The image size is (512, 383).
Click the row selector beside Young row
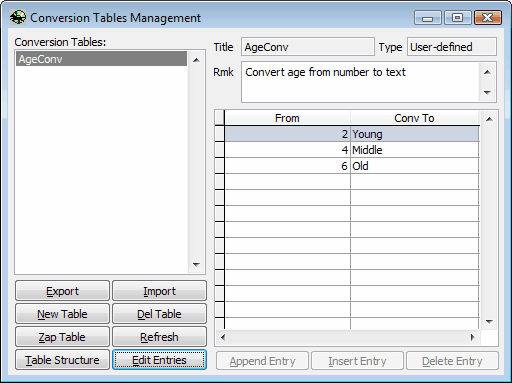tap(219, 134)
